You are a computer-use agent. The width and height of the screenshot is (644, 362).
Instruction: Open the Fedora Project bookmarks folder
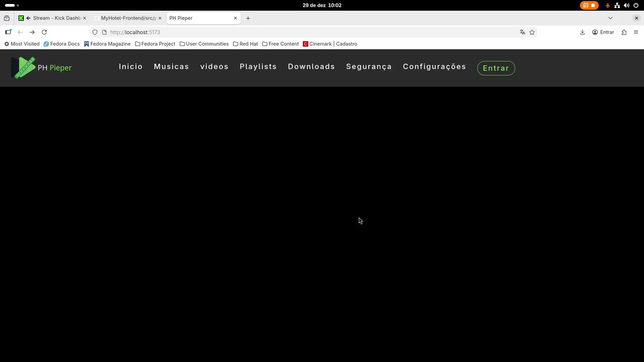155,44
